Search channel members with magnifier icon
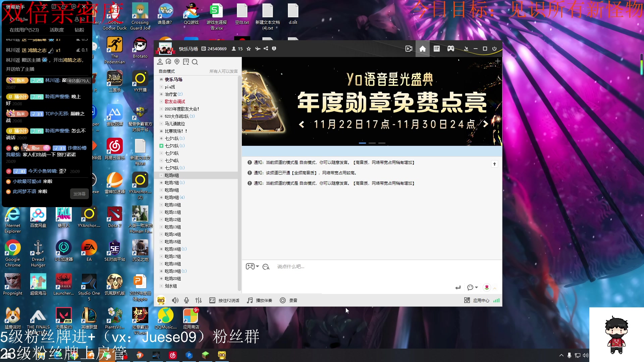644x362 pixels. pyautogui.click(x=195, y=62)
